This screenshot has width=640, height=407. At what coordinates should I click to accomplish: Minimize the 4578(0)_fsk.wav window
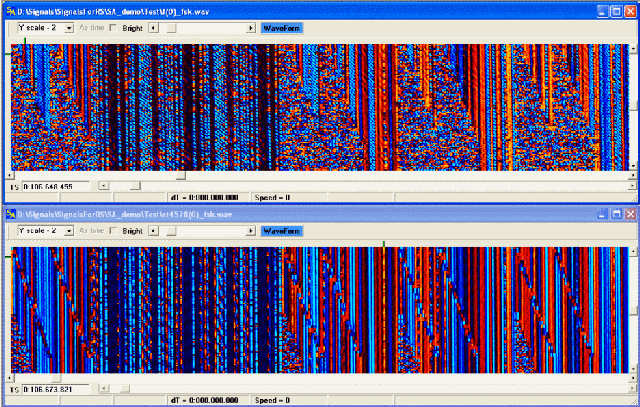[x=603, y=213]
